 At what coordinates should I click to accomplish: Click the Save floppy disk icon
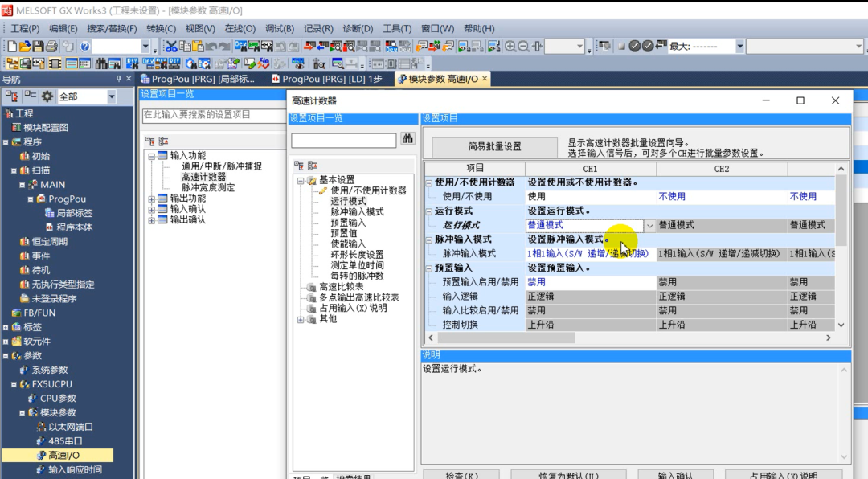click(39, 47)
